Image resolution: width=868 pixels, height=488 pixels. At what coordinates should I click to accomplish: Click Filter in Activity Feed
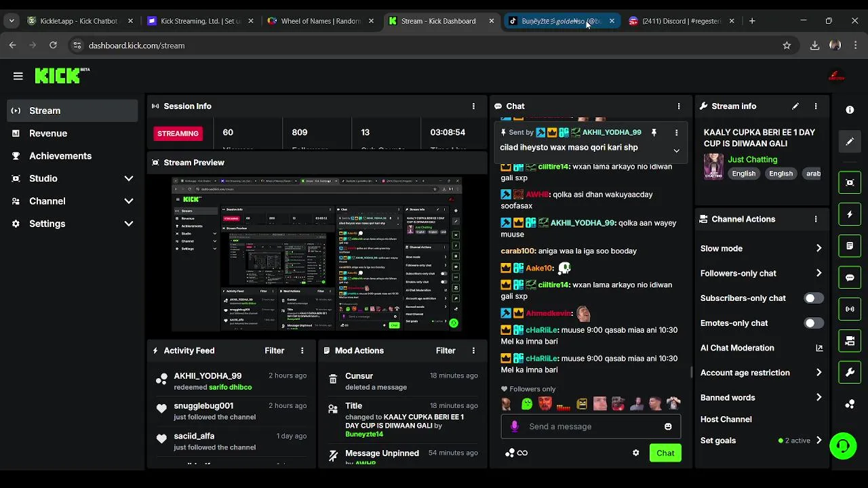point(274,351)
